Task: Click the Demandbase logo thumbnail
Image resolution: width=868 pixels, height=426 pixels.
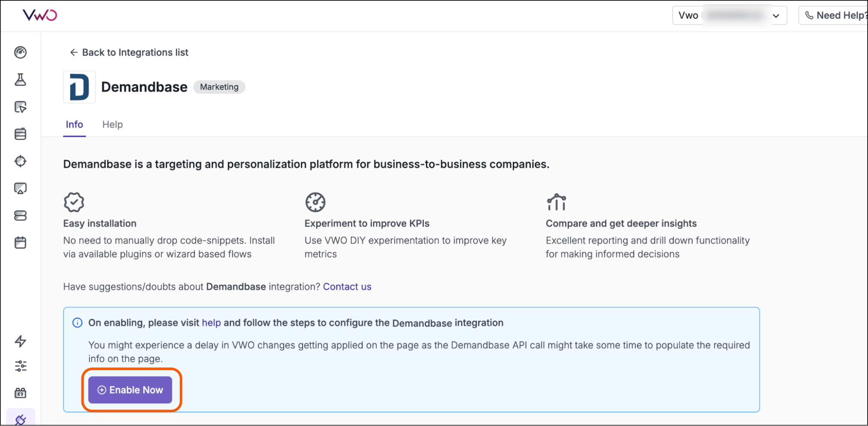Action: [79, 87]
